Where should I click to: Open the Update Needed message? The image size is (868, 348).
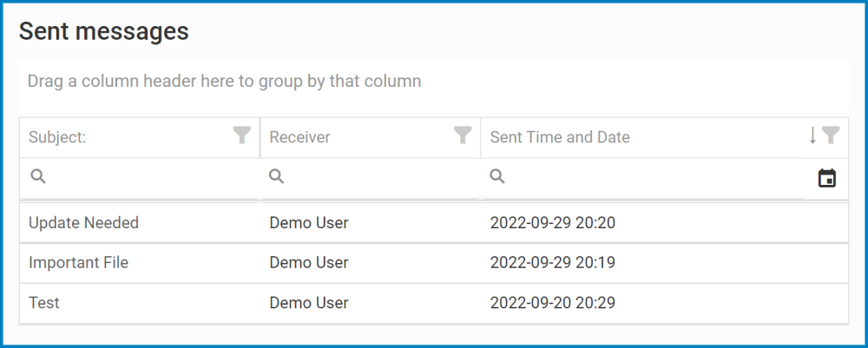click(x=83, y=223)
